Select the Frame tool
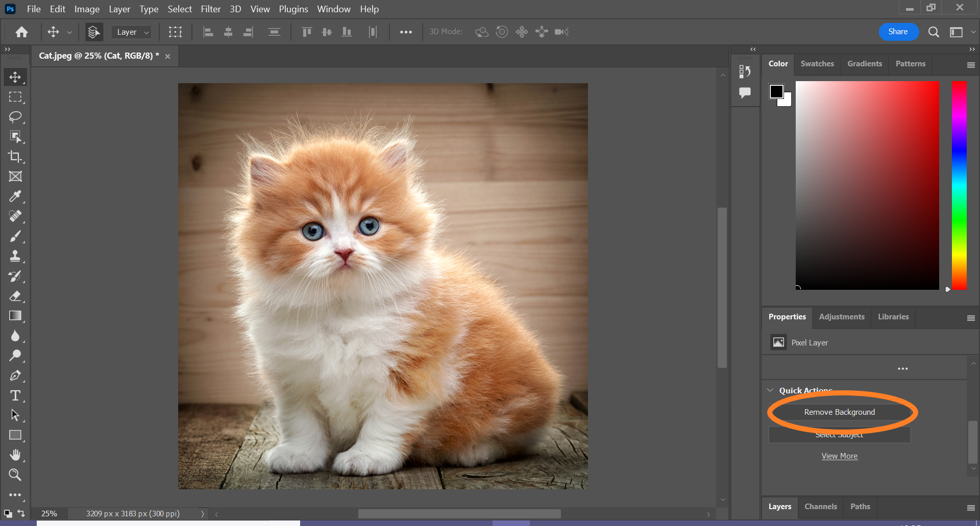Screen dimensions: 980x526 [15, 177]
